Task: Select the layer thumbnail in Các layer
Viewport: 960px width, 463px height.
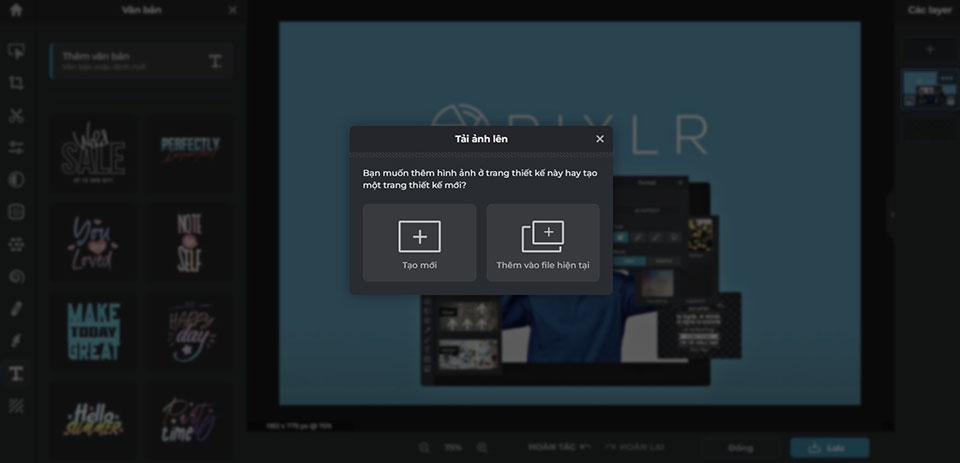Action: pos(930,89)
